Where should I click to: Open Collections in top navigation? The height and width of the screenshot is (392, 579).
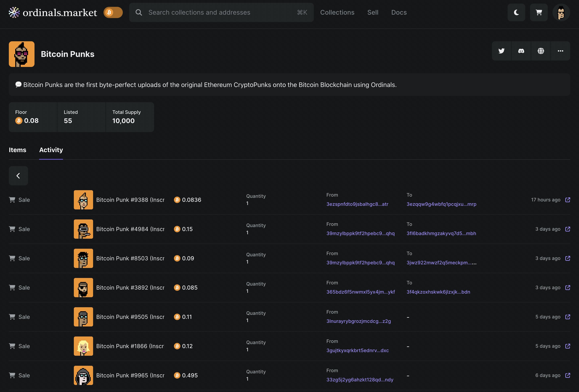tap(337, 12)
